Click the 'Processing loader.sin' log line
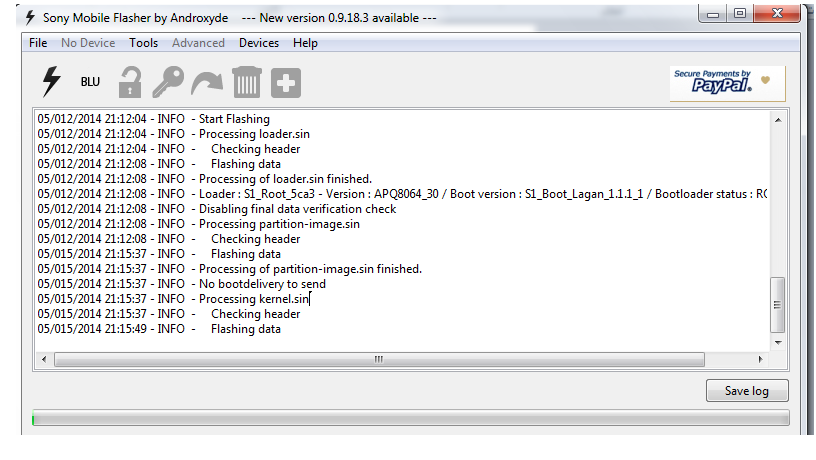The image size is (816, 460). [173, 134]
